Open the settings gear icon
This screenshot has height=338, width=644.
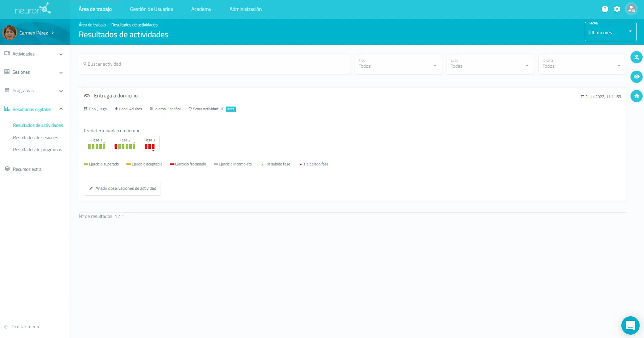(617, 9)
